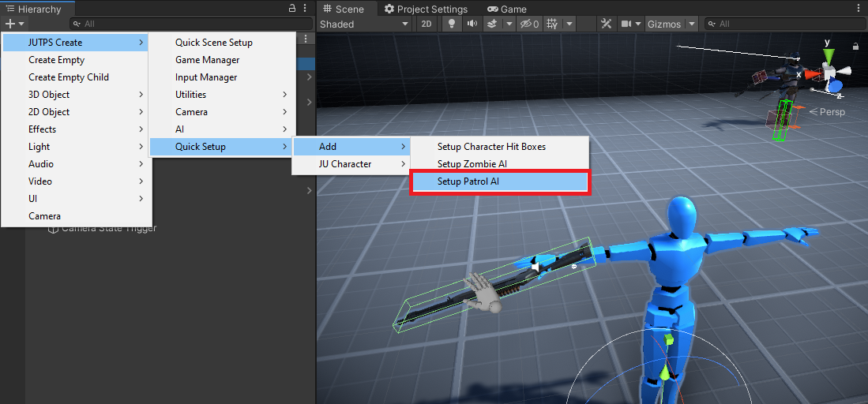Switch to the Scene tab
The image size is (868, 404).
pyautogui.click(x=344, y=9)
